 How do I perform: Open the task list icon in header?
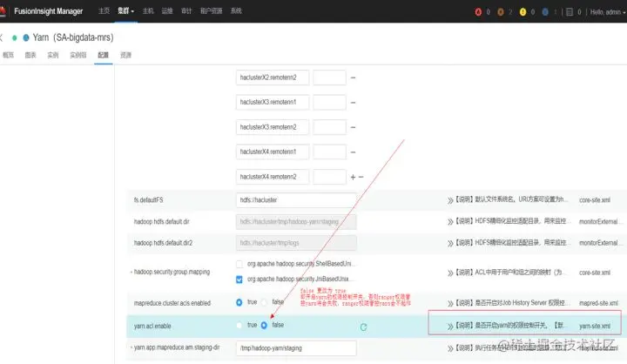(x=570, y=12)
